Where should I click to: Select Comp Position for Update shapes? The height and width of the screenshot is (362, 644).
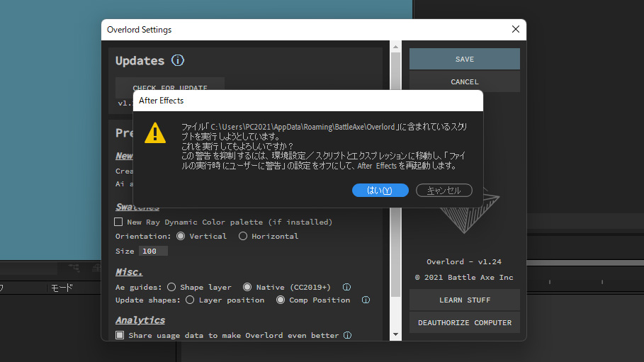[x=280, y=300]
